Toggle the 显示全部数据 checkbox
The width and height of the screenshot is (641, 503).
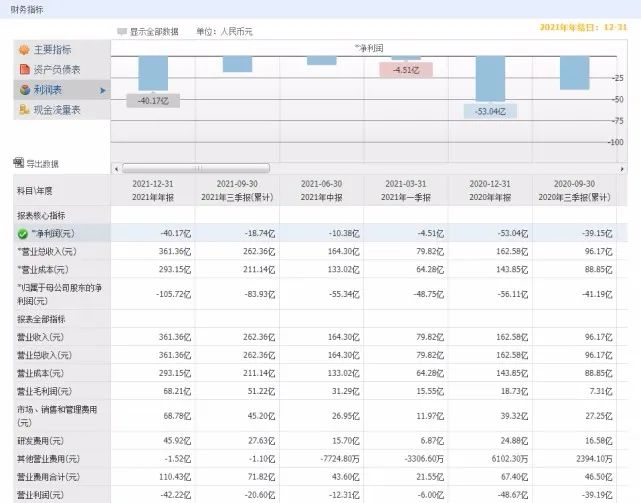[x=121, y=31]
